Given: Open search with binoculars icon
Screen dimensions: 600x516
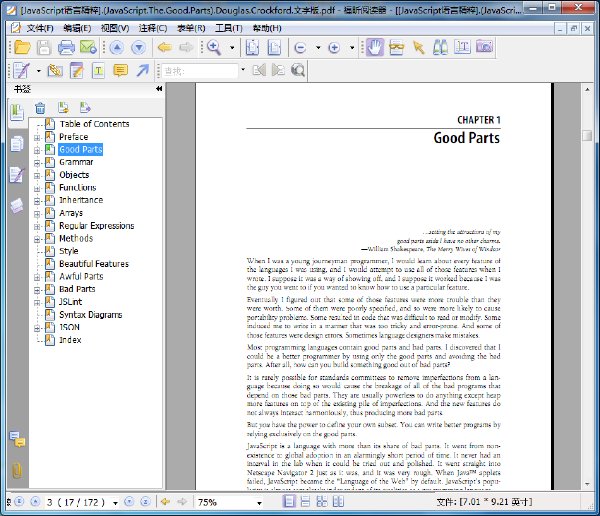Looking at the screenshot, I should pos(440,47).
